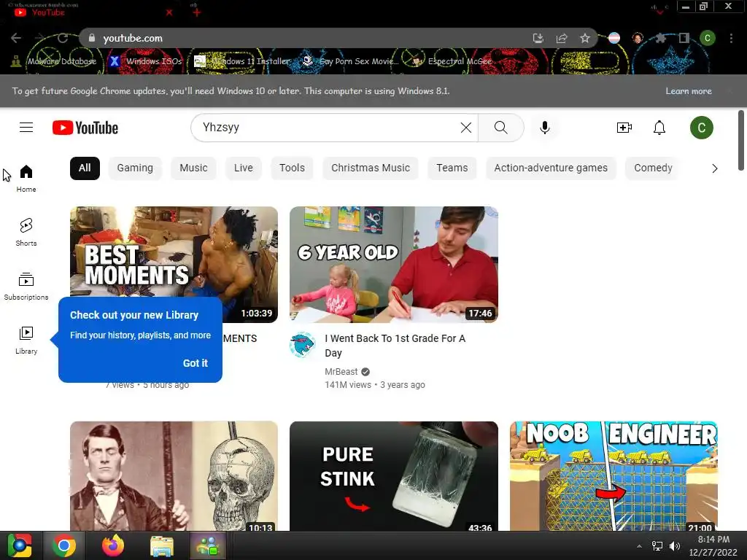This screenshot has width=747, height=560.
Task: Click the site lock icon in the address bar
Action: pyautogui.click(x=92, y=38)
